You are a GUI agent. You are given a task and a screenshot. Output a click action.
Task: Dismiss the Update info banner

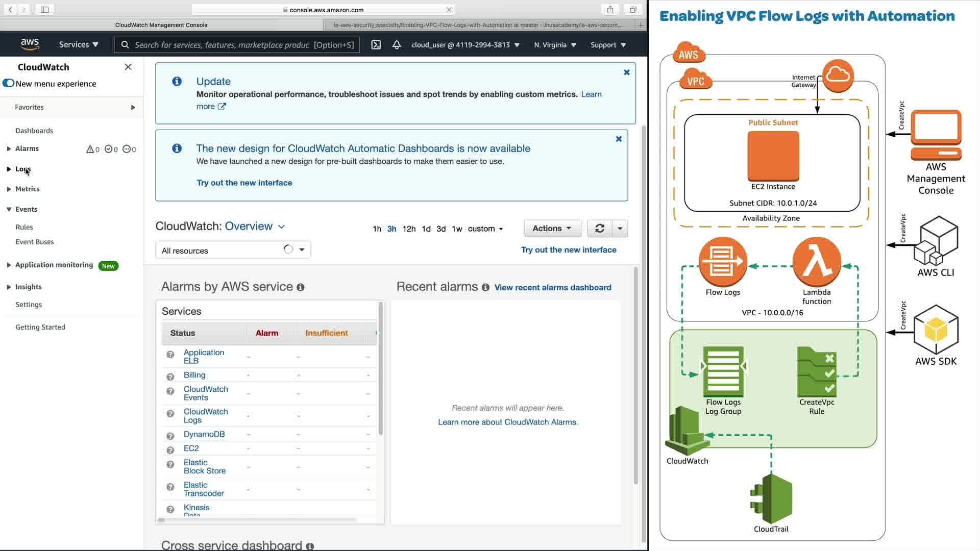[x=626, y=72]
